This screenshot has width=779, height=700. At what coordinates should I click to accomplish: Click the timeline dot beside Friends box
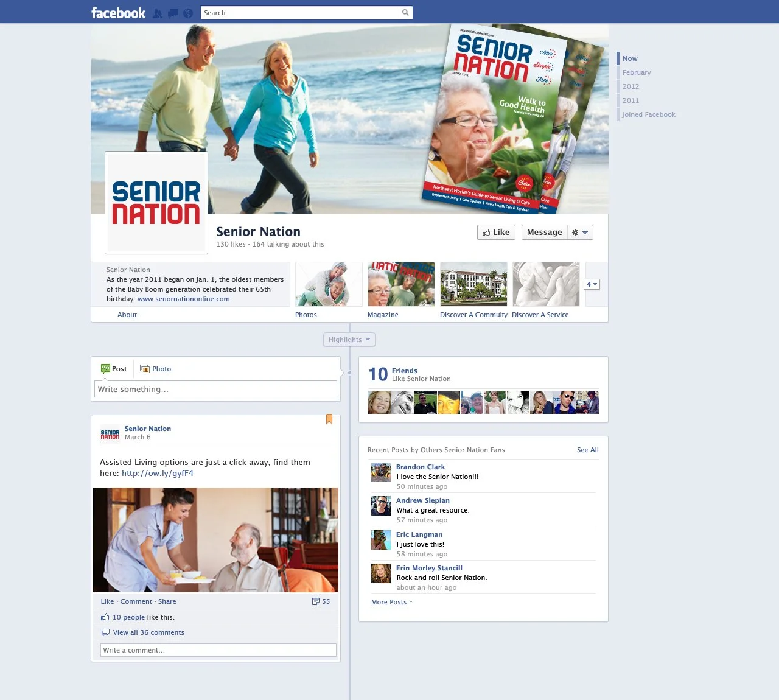tap(349, 373)
